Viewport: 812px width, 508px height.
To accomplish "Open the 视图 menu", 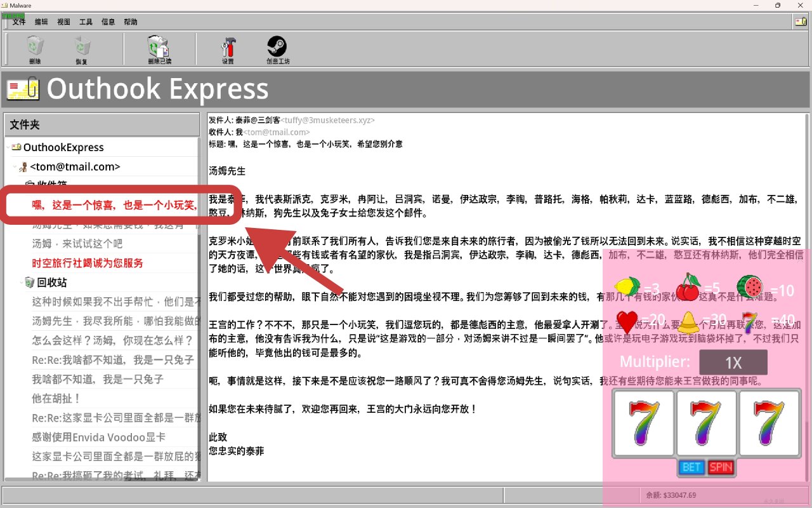I will tap(63, 22).
